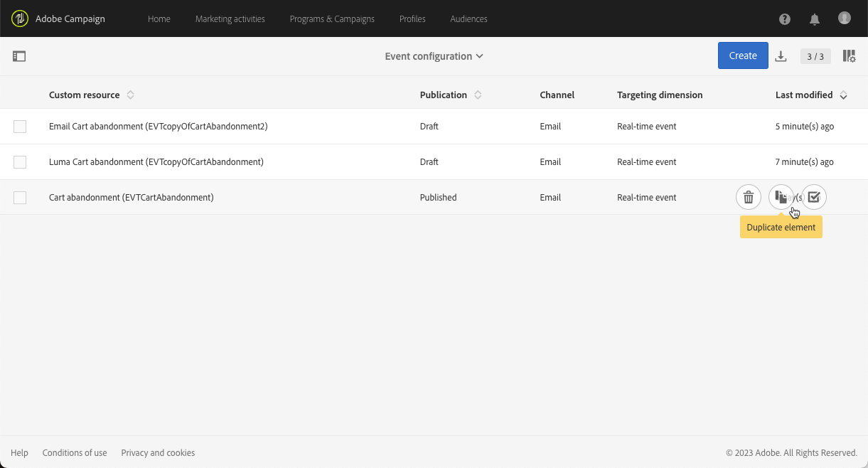Go to the Profiles menu
The width and height of the screenshot is (868, 468).
pos(412,19)
